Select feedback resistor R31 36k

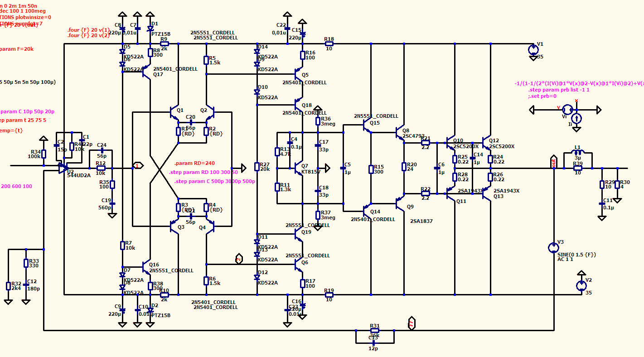[x=375, y=331]
